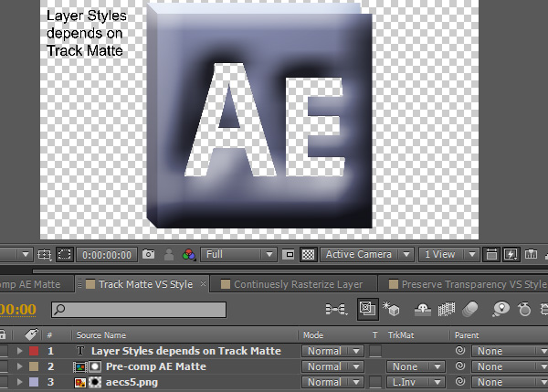This screenshot has height=392, width=548.
Task: Open the Fast Previews lightning icon
Action: coord(511,255)
